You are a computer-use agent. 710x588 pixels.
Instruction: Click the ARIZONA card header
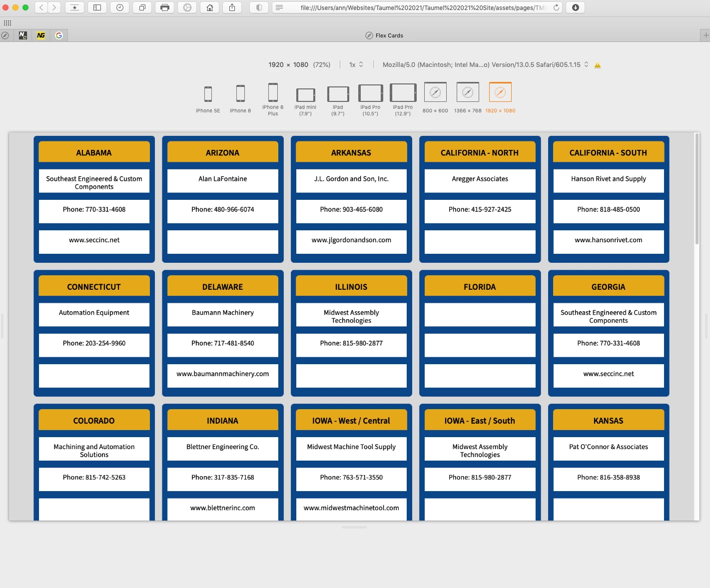223,152
